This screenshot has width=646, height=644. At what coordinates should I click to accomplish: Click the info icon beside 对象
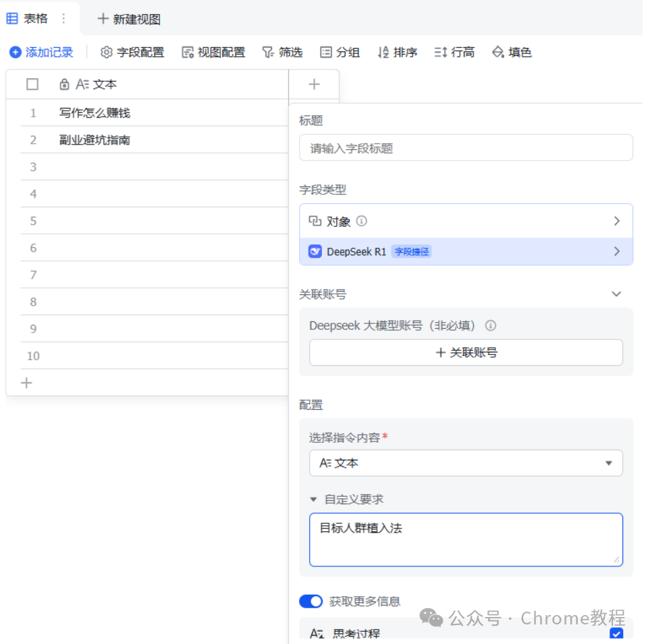click(361, 221)
